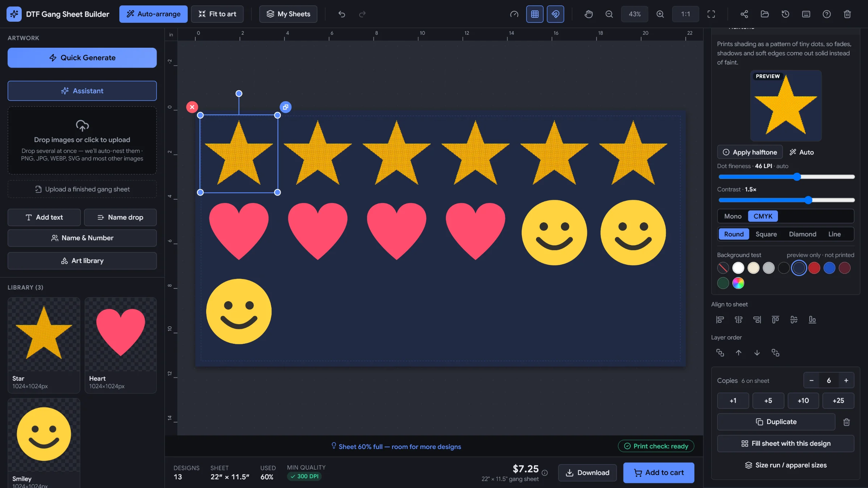Open My Sheets menu
Viewport: 868px width, 488px height.
click(288, 14)
